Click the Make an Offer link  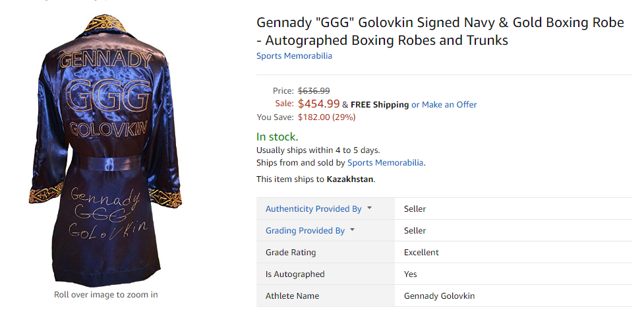449,104
